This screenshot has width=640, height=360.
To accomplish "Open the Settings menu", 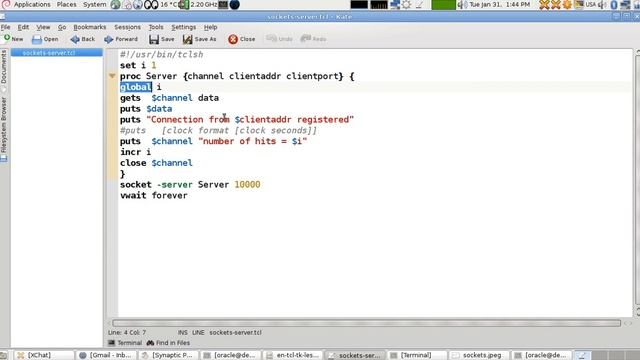I will tap(183, 27).
